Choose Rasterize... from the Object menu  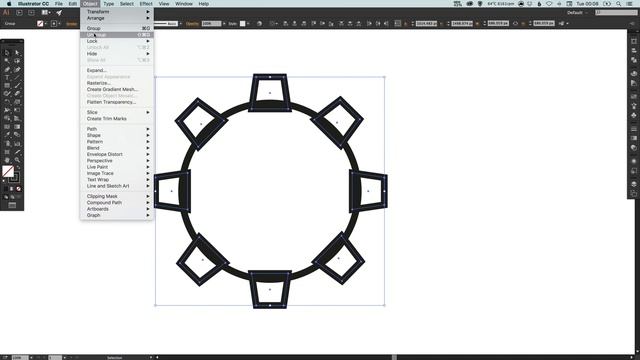coord(117,83)
